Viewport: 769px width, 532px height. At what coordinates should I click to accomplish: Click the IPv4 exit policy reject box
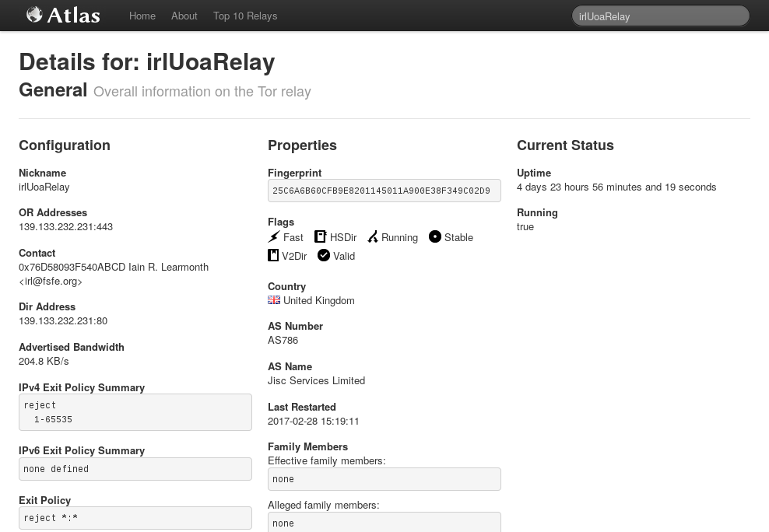pyautogui.click(x=135, y=412)
